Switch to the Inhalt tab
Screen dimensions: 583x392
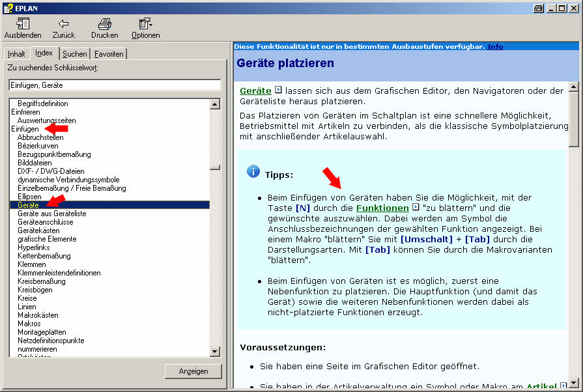pos(16,54)
